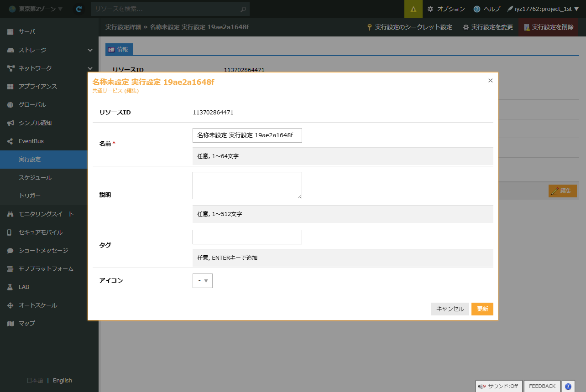Click the refresh icon in top bar

point(79,9)
